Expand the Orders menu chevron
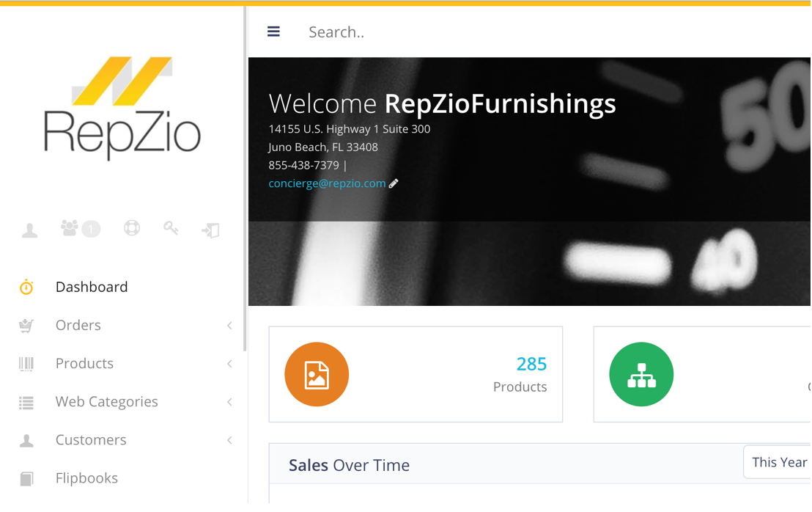This screenshot has width=812, height=512. click(229, 326)
